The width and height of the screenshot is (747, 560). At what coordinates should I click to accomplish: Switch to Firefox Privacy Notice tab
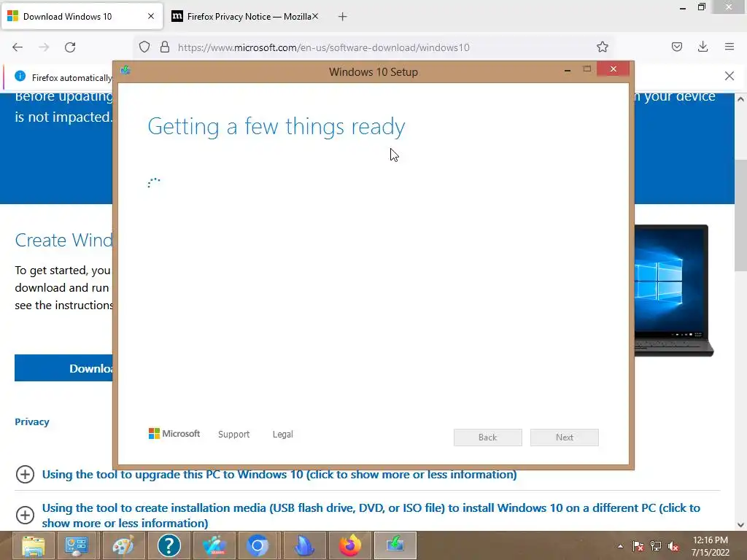point(246,16)
